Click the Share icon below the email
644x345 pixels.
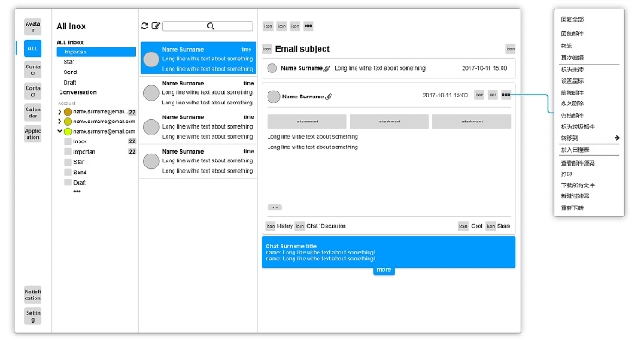[x=490, y=226]
